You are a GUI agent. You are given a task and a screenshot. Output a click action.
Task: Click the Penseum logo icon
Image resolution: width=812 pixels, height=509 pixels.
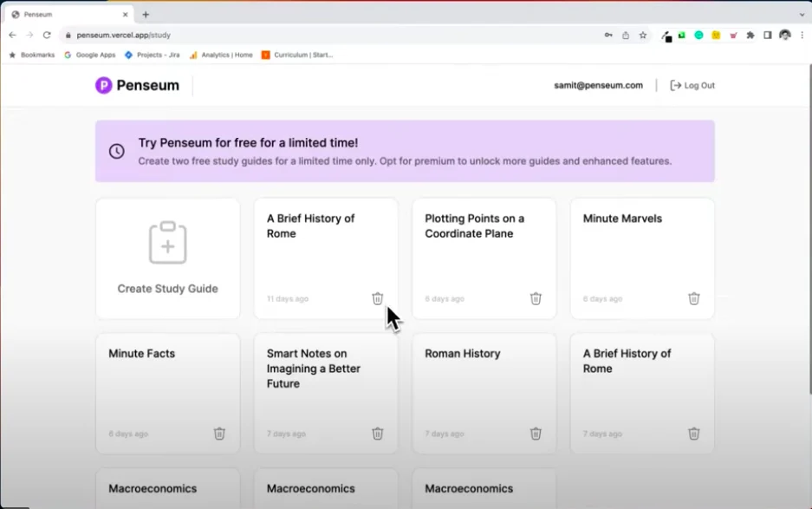tap(104, 85)
